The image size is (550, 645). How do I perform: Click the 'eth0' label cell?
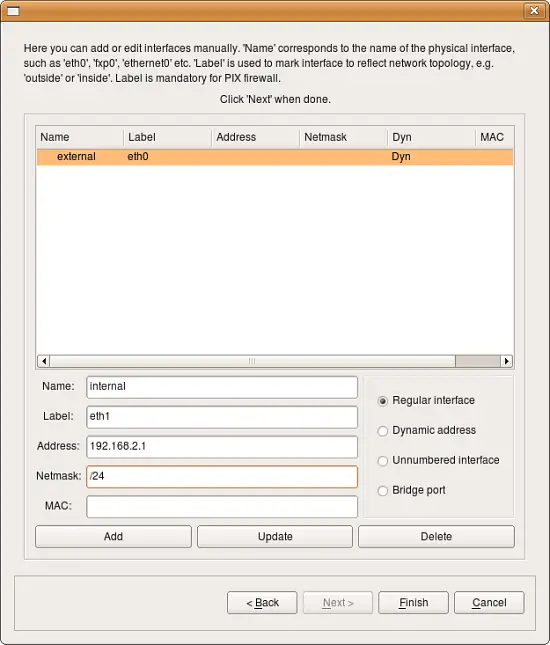click(138, 157)
